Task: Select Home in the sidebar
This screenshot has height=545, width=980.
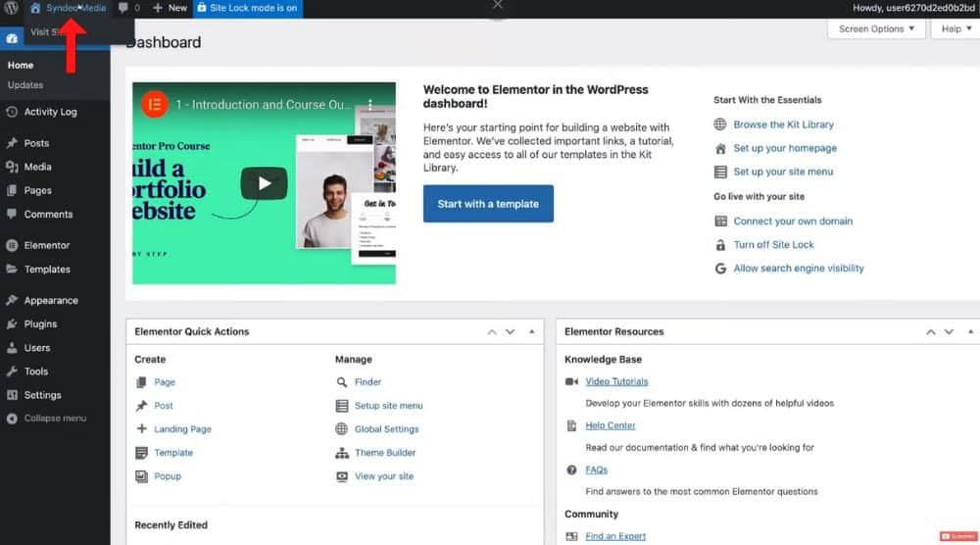Action: (21, 65)
